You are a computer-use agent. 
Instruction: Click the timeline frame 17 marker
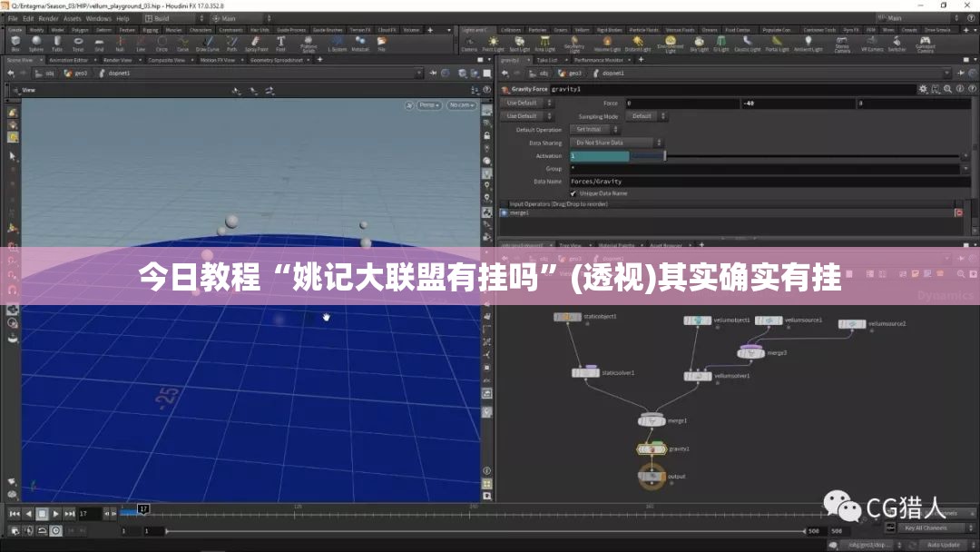tap(143, 508)
